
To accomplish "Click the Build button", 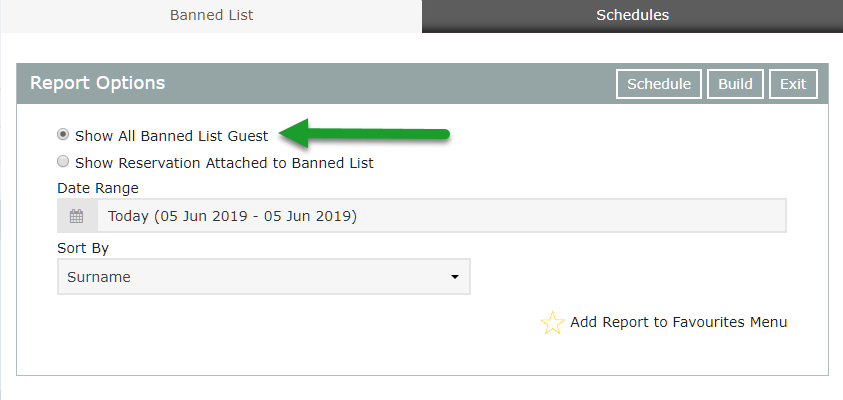I will [x=735, y=84].
